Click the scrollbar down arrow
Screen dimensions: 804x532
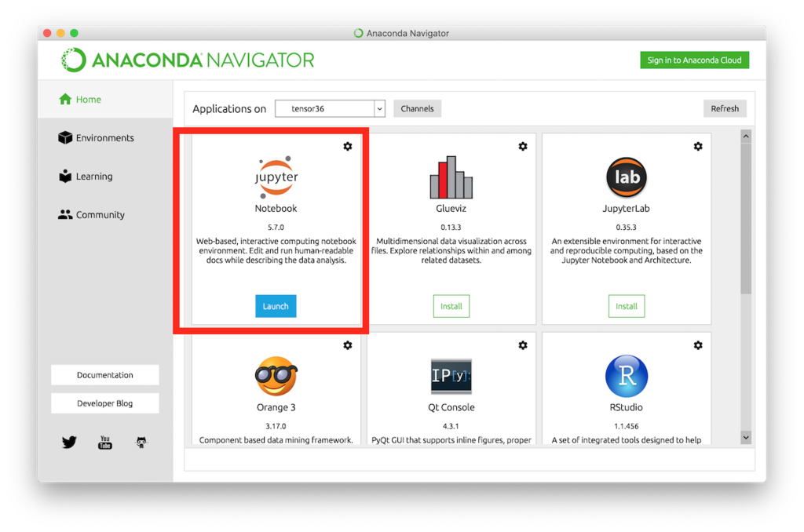click(x=746, y=438)
